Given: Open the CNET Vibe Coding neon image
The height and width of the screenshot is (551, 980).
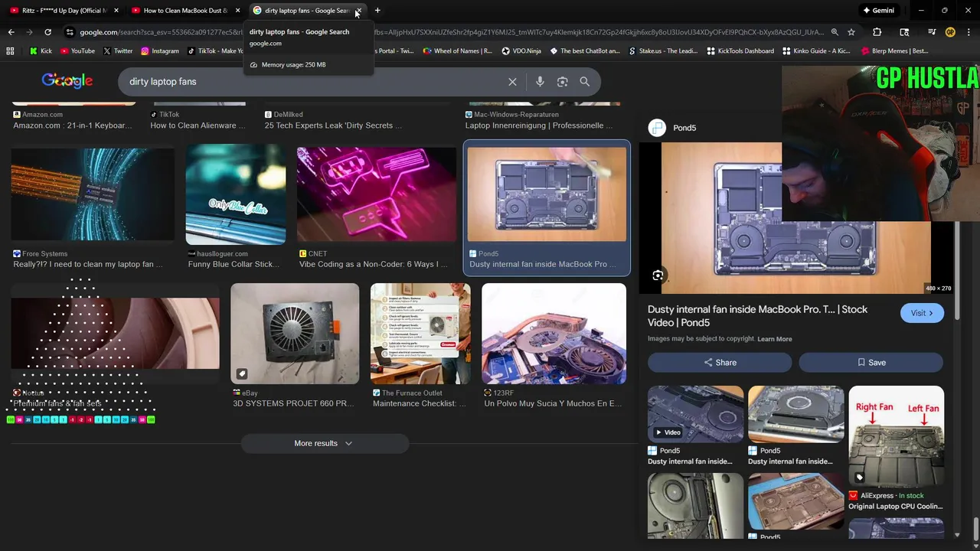Looking at the screenshot, I should [x=377, y=194].
